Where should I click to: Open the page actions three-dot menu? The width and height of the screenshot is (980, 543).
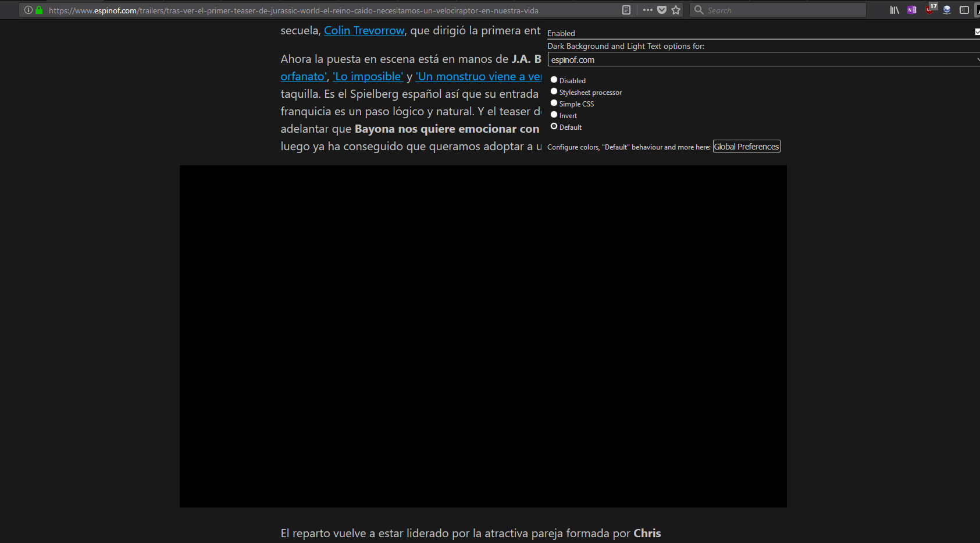(647, 10)
